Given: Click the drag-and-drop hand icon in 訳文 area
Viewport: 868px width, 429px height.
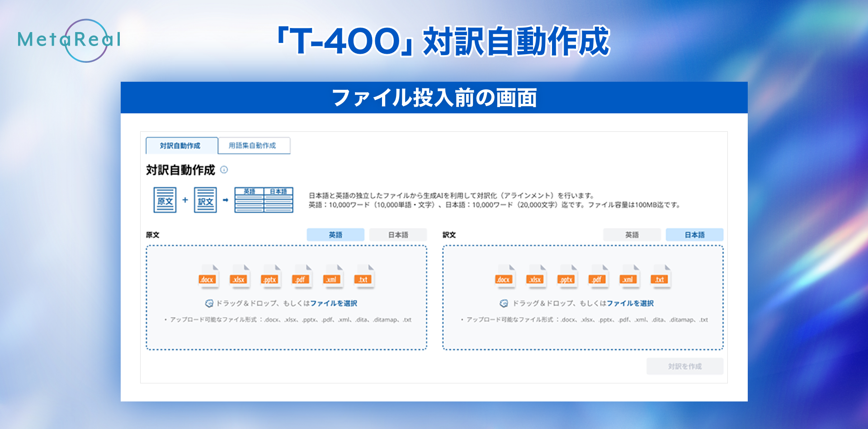Looking at the screenshot, I should click(x=504, y=303).
